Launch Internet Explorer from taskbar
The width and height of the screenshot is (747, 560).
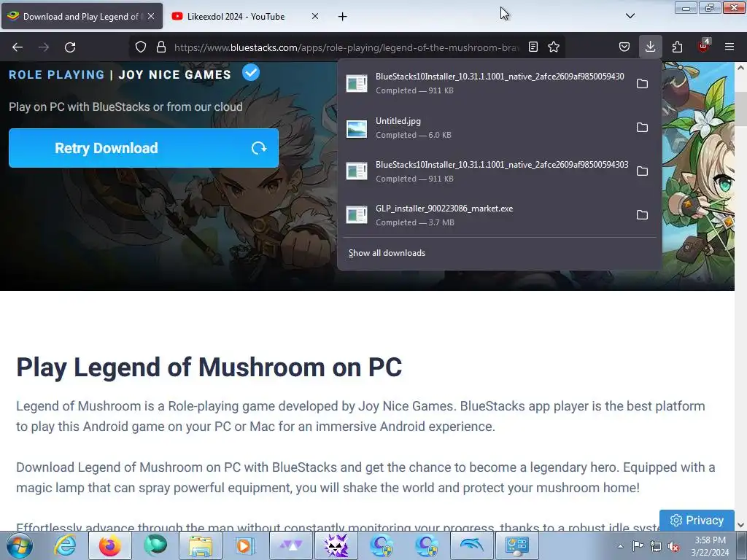(65, 545)
